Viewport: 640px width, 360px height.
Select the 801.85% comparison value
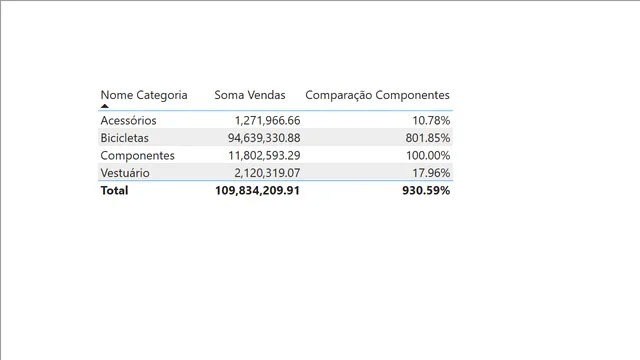point(428,138)
